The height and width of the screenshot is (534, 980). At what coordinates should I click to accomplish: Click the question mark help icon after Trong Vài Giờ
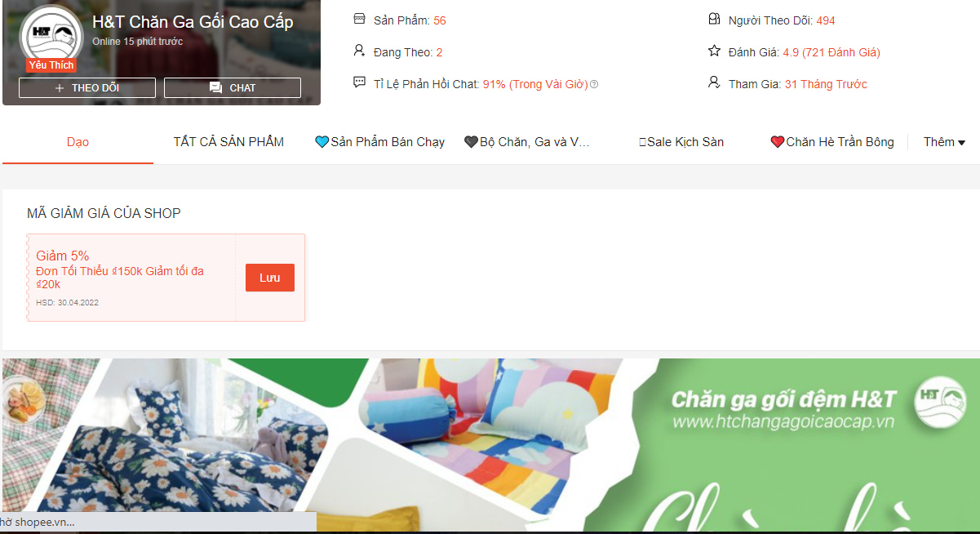coord(594,84)
